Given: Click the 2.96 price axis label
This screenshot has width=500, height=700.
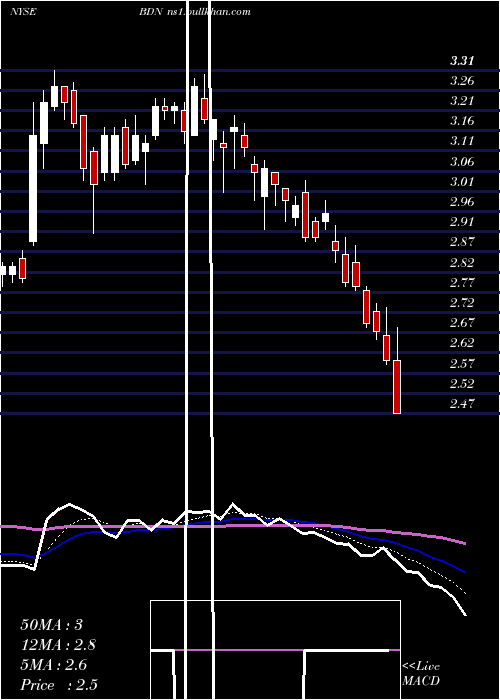Looking at the screenshot, I should point(462,202).
